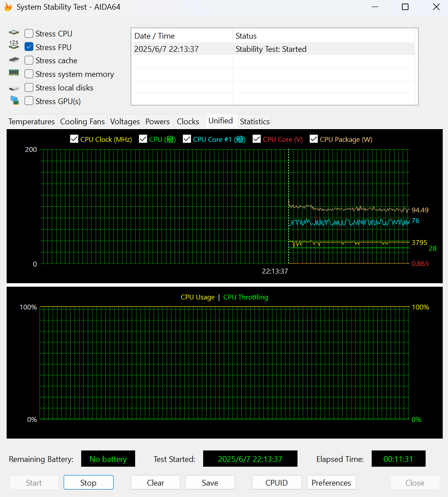Viewport: 448px width, 497px height.
Task: Click the CPU Throttling legend label
Action: pos(246,297)
